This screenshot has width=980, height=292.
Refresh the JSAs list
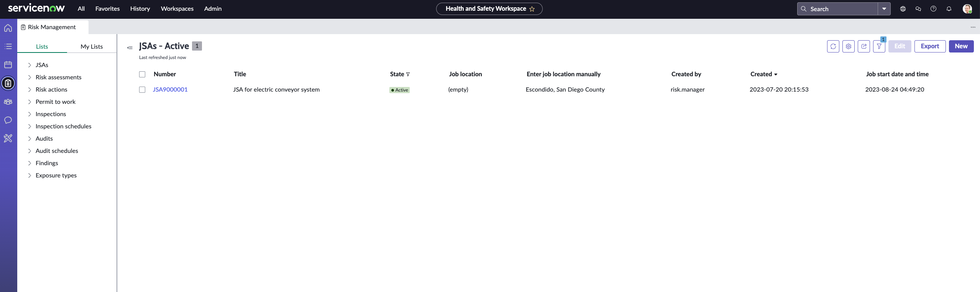833,46
